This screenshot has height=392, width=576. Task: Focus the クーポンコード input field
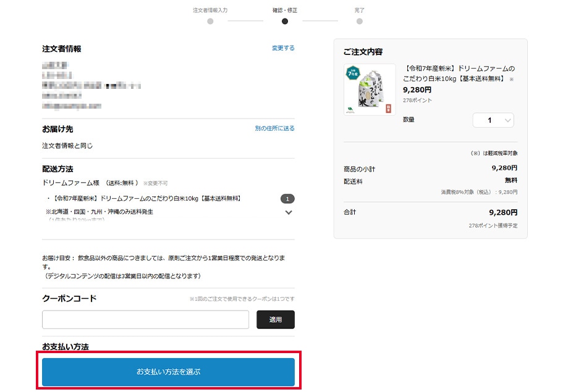[145, 320]
